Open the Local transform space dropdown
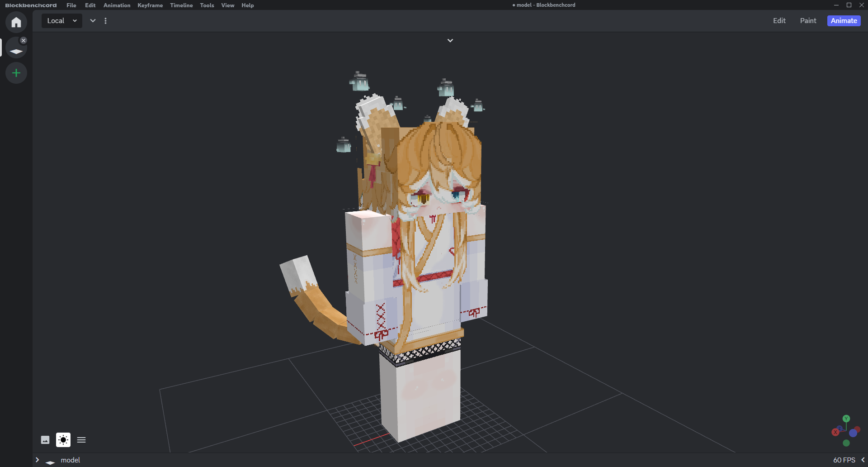Viewport: 868px width, 467px height. pos(62,21)
